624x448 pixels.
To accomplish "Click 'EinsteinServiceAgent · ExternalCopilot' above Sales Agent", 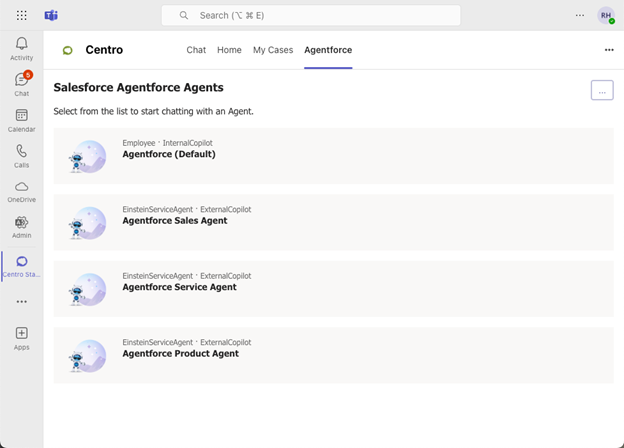I will [x=187, y=209].
